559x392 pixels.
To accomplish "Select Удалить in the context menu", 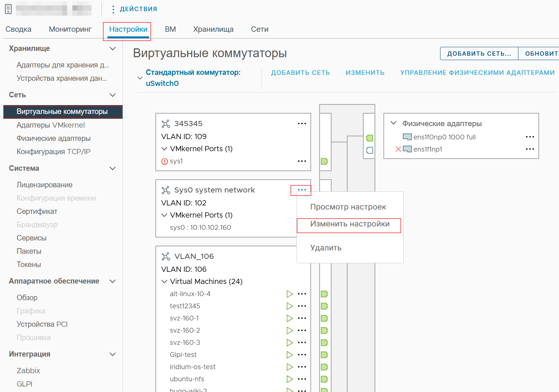I will click(x=326, y=248).
